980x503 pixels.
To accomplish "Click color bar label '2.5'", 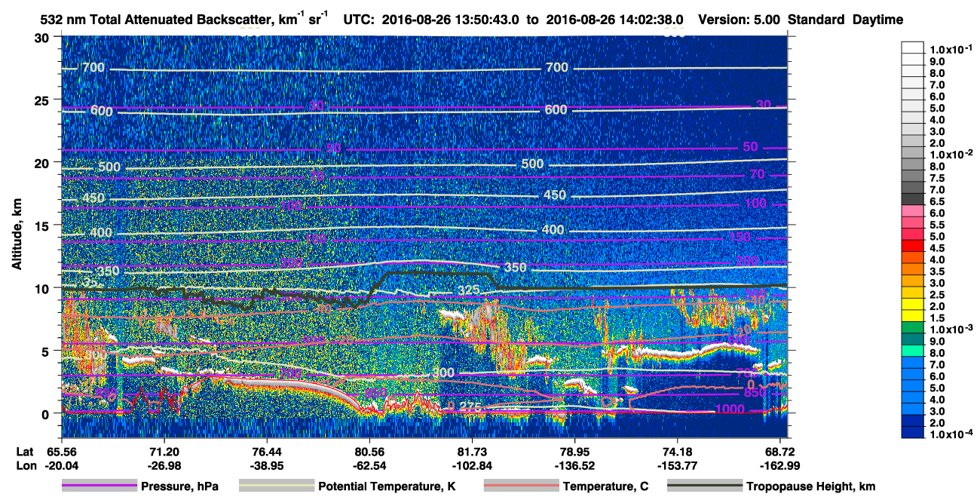I will [x=937, y=295].
